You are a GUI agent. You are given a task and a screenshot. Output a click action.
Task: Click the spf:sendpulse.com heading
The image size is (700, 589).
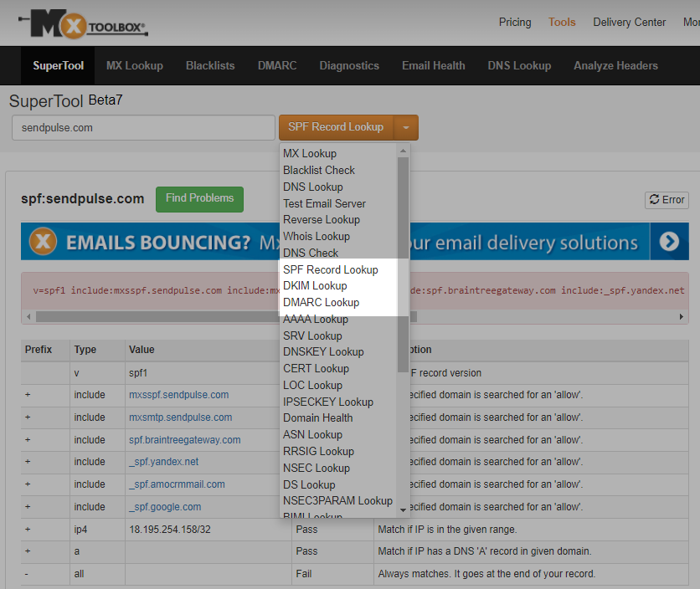pyautogui.click(x=83, y=198)
